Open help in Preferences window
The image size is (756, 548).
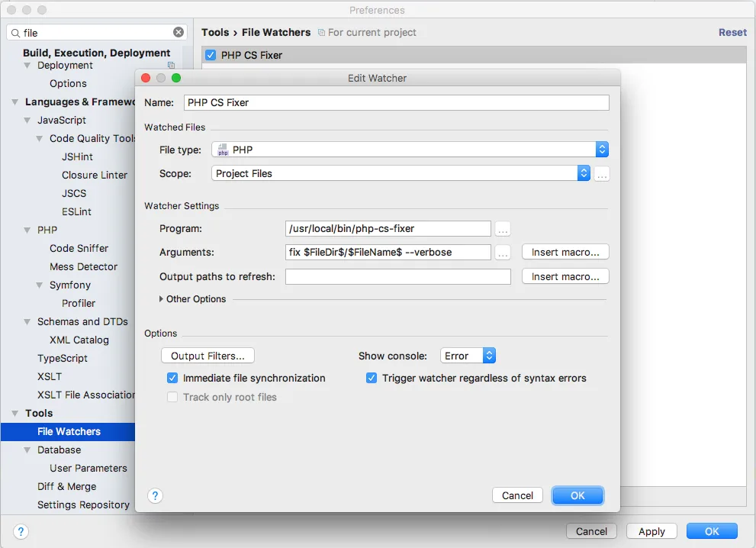tap(21, 532)
